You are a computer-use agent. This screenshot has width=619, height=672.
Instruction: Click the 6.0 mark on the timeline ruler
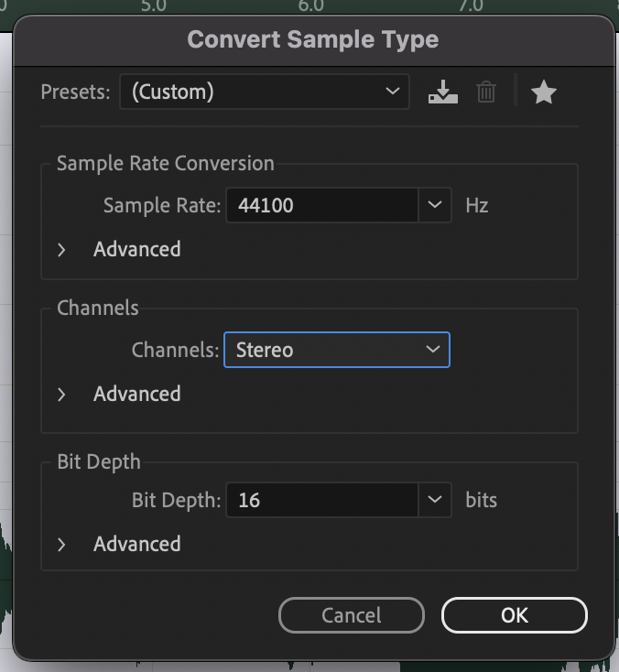pyautogui.click(x=311, y=6)
